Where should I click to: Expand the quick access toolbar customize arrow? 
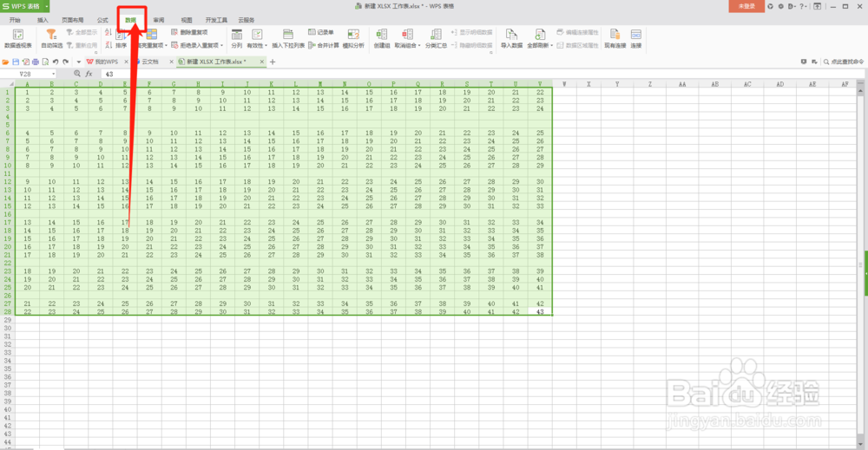[79, 62]
